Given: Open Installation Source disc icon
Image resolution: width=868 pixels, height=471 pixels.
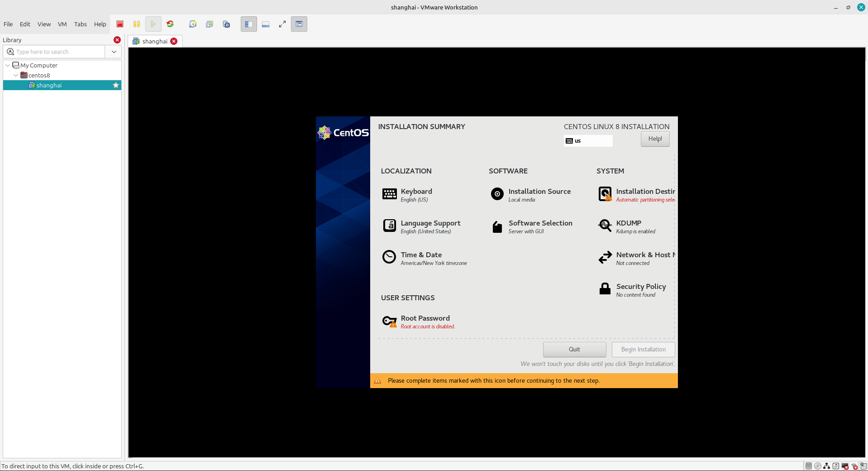Looking at the screenshot, I should coord(497,194).
